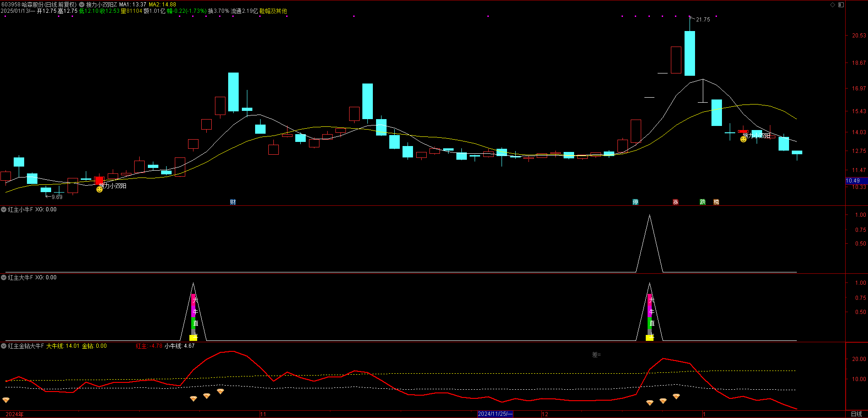Click the 2024/11/25 date marker

[495, 414]
